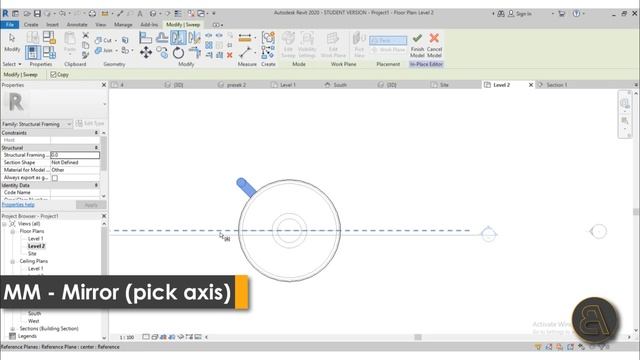Click the Align tool icon
The width and height of the screenshot is (640, 360).
tap(145, 38)
